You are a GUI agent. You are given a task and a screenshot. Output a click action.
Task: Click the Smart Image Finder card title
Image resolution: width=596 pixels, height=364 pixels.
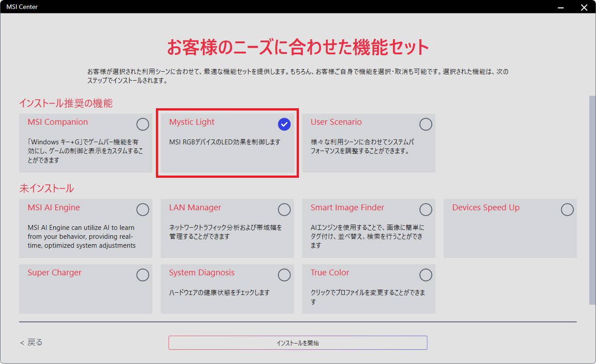coord(347,208)
